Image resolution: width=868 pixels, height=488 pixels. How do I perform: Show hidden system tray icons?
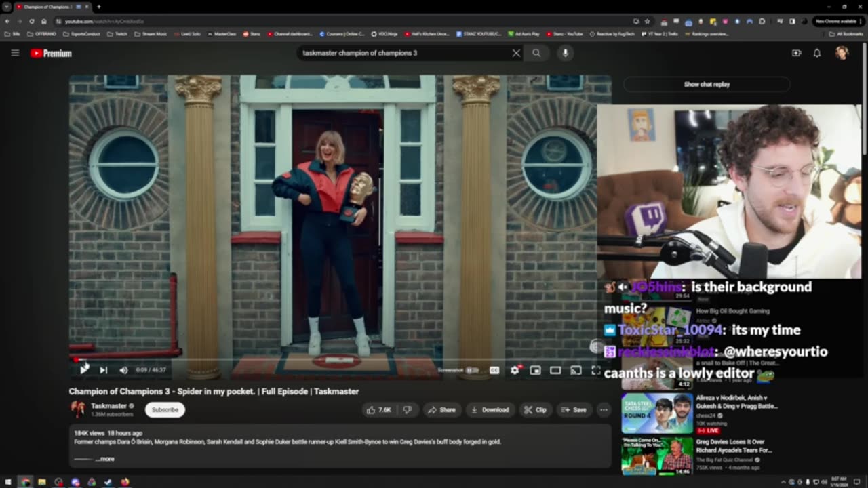tap(783, 482)
